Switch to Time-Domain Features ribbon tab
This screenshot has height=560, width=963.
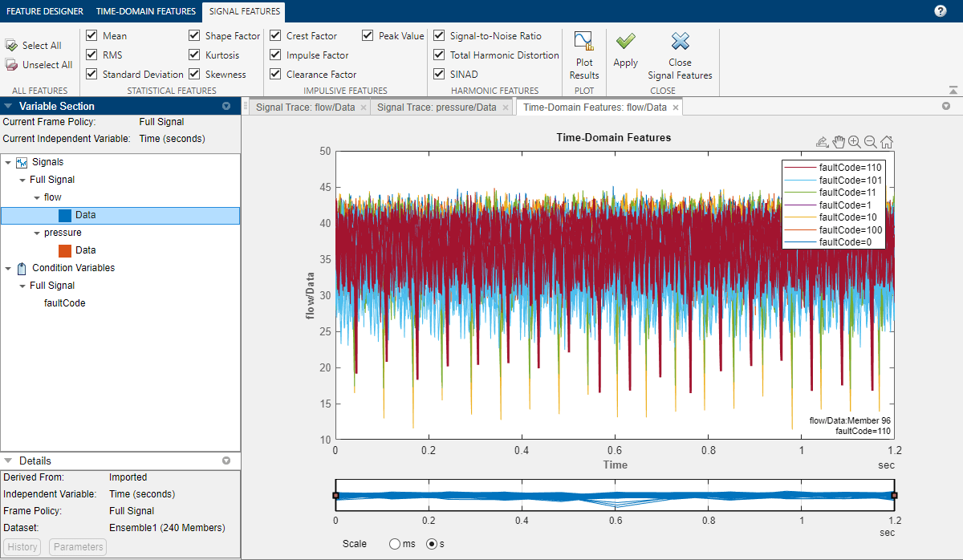click(x=145, y=11)
